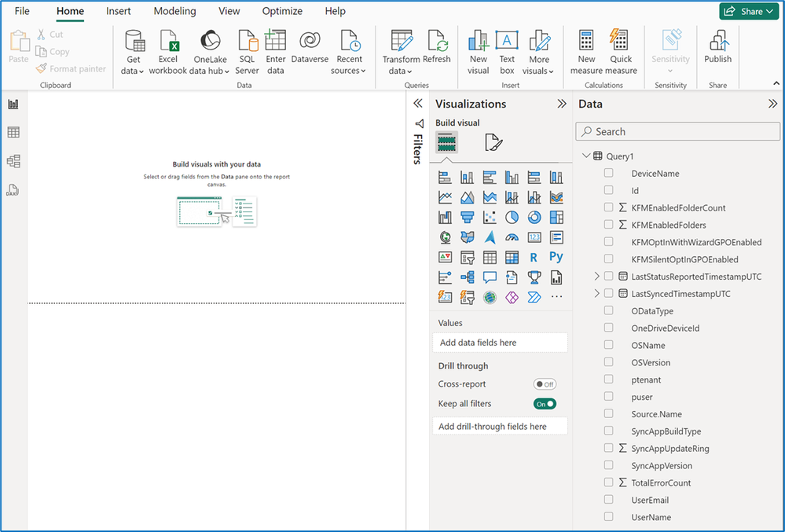The height and width of the screenshot is (532, 785).
Task: Switch to Report view in left sidebar
Action: click(x=13, y=104)
